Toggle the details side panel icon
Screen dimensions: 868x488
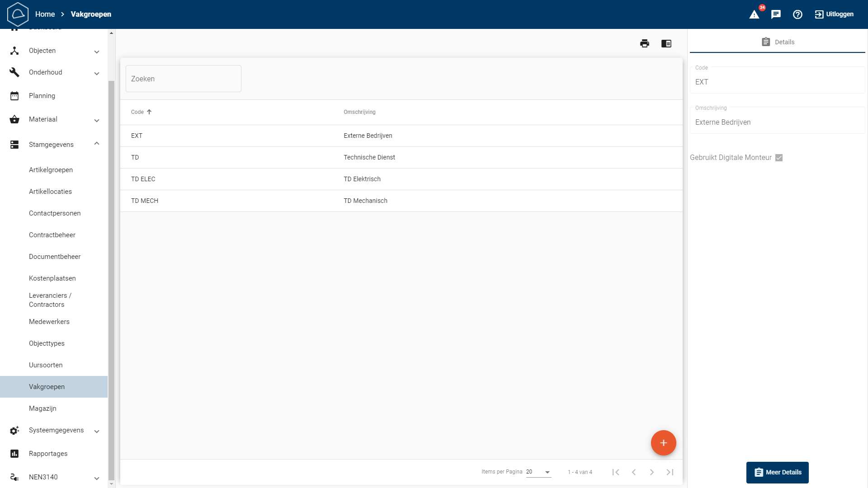(x=666, y=43)
